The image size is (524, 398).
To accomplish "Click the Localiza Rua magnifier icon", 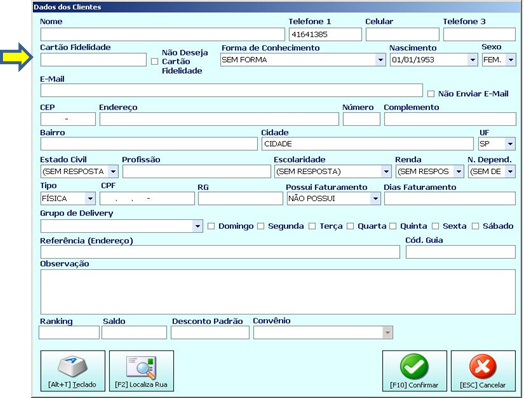I will tap(141, 367).
